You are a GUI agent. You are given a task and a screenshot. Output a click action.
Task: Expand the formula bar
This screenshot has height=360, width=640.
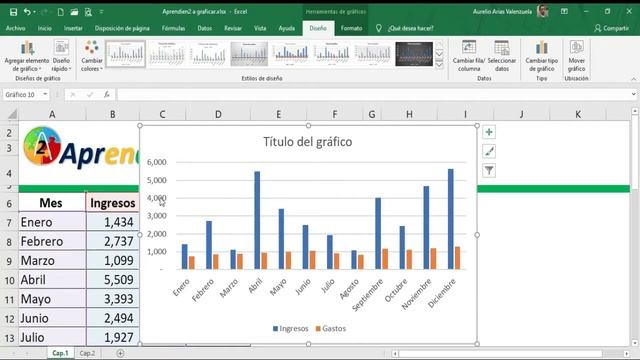coord(633,95)
